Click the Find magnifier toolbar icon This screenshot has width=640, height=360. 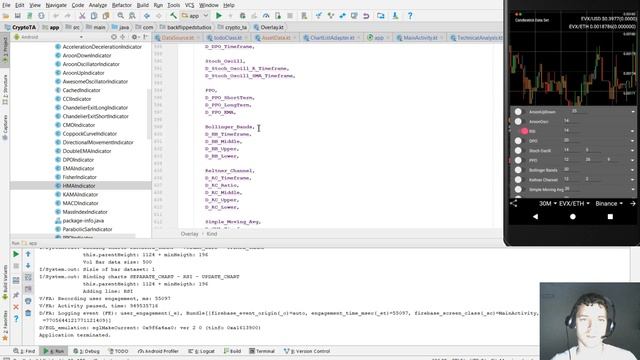(x=120, y=16)
